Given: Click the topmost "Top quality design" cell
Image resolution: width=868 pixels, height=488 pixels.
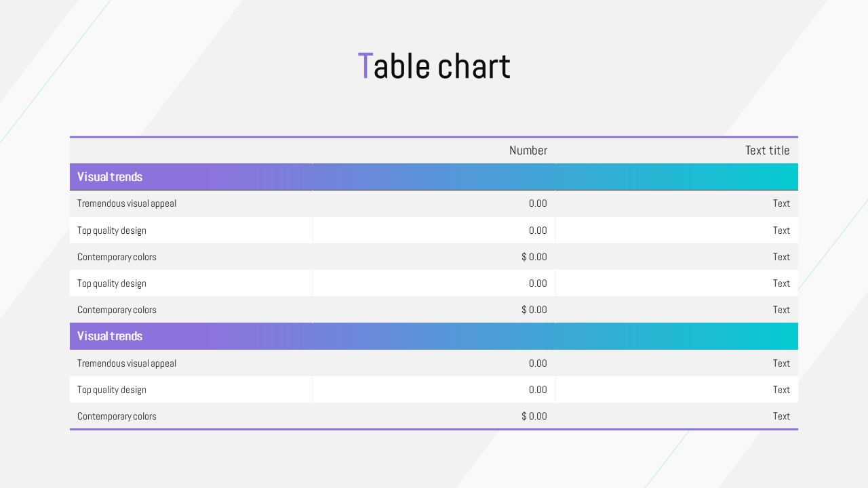Looking at the screenshot, I should pos(112,230).
